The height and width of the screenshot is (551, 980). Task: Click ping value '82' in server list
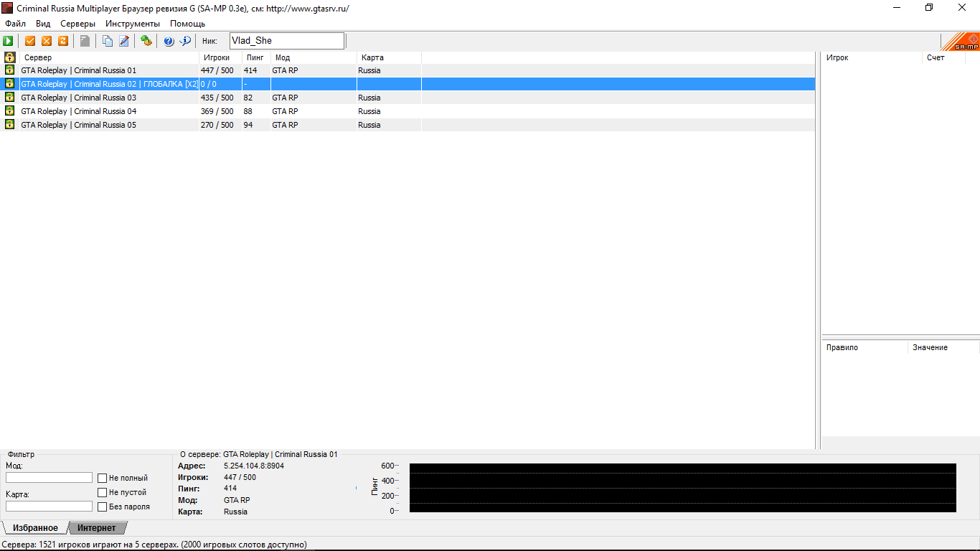click(248, 98)
